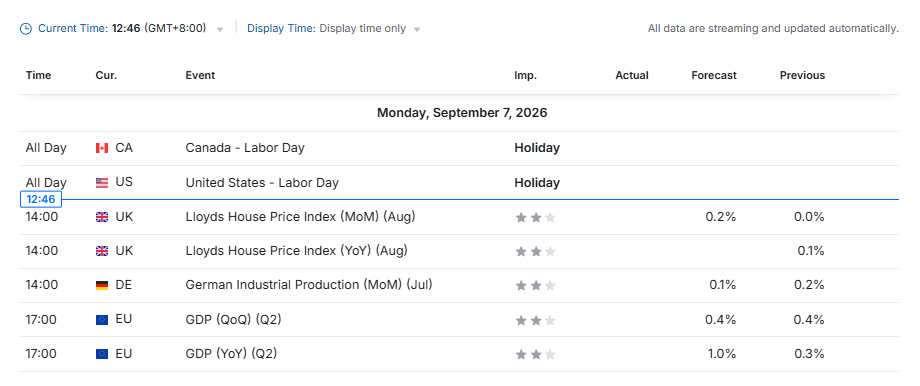Open Lloyds House Price Index (YoY) event
Screen dimensions: 920x386
click(296, 250)
